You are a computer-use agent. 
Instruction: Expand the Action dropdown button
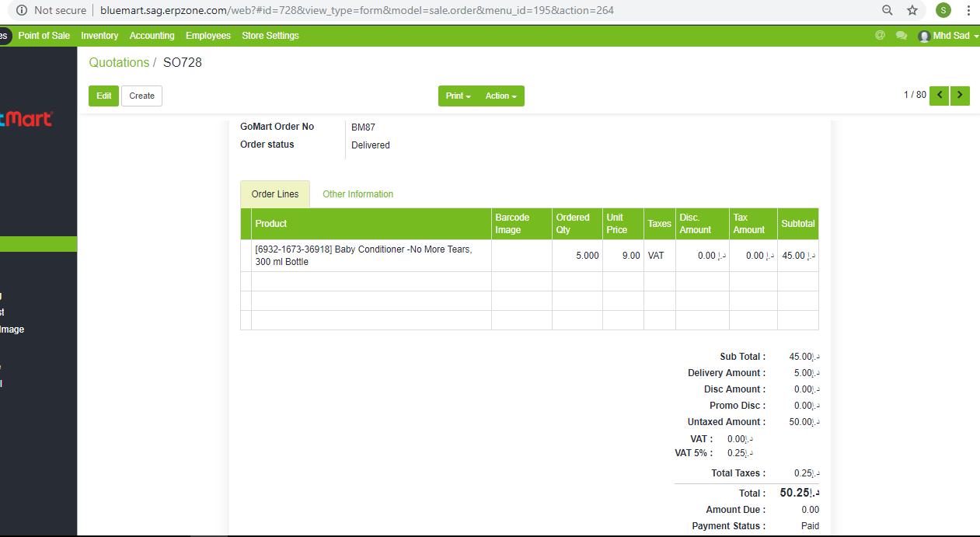click(501, 96)
